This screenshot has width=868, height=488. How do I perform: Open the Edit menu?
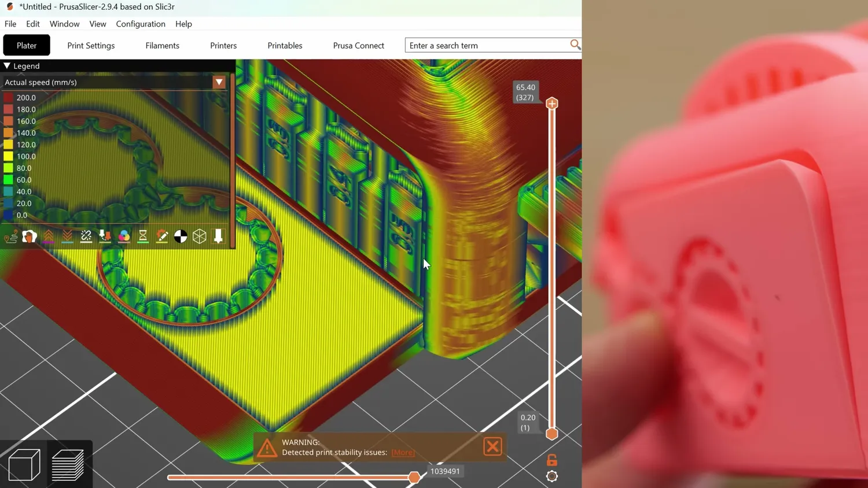[33, 24]
